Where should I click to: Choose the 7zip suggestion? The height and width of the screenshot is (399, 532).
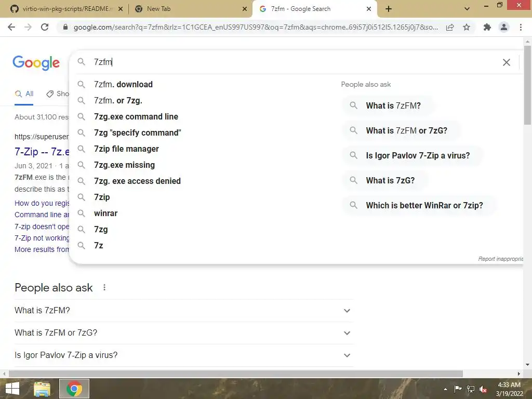tap(204, 197)
